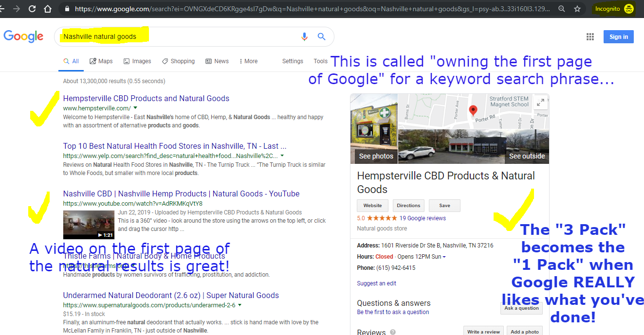Click the Website button in knowledge panel
The image size is (644, 335).
pos(373,206)
